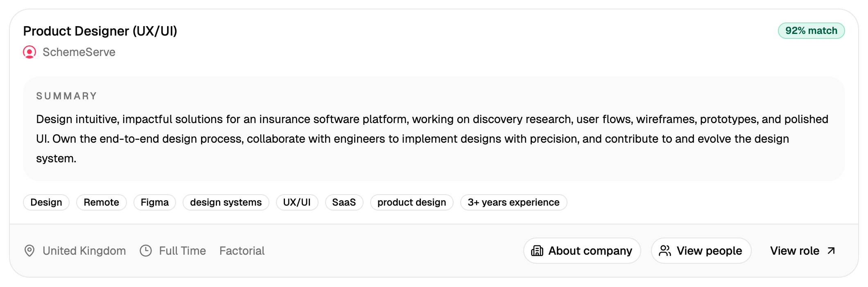Click the clock icon beside Full Time
Viewport: 868px width, 287px height.
146,251
